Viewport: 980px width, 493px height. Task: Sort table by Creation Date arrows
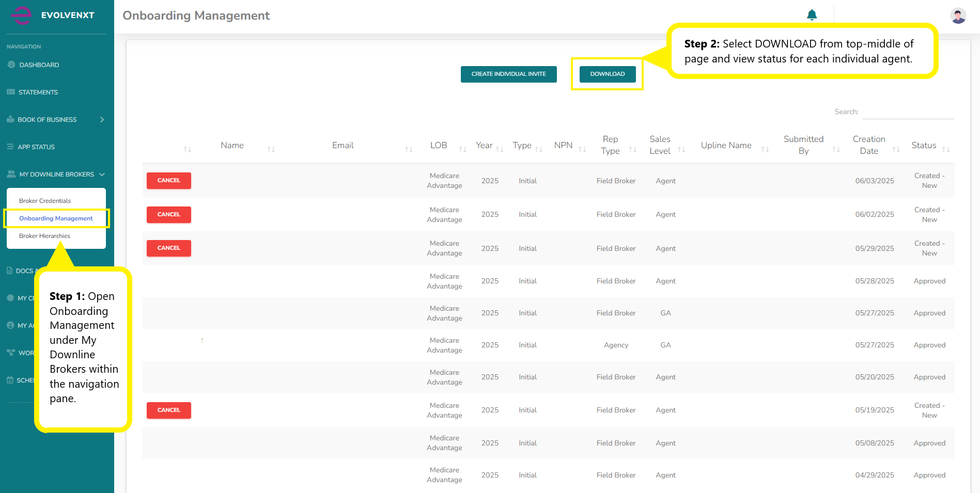tap(896, 149)
